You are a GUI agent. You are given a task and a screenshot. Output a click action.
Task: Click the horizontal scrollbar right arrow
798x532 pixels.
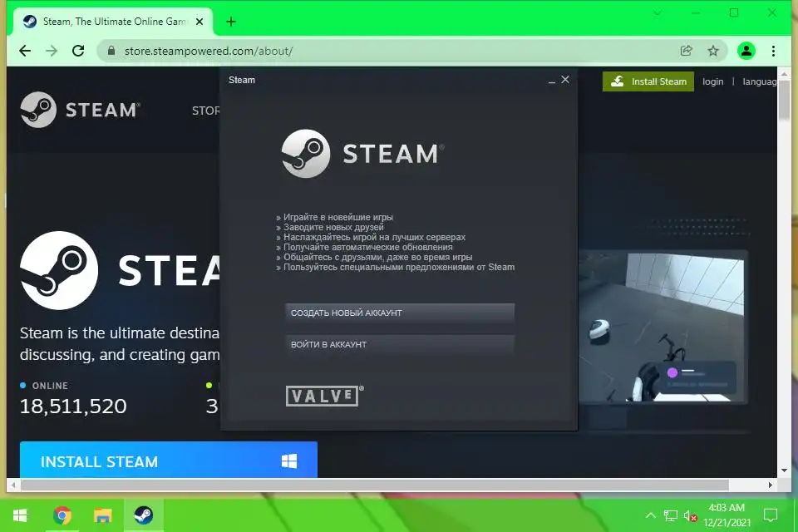[x=770, y=485]
